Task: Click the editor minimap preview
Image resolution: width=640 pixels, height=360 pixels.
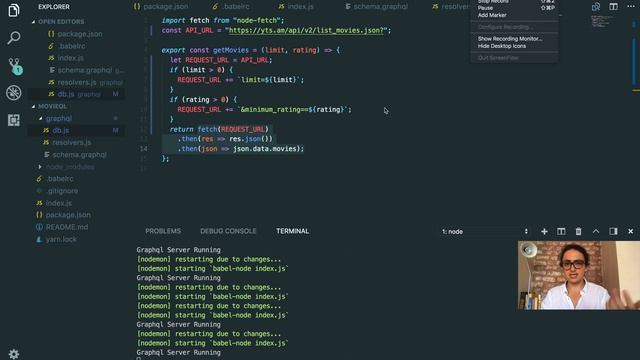Action: click(x=602, y=21)
